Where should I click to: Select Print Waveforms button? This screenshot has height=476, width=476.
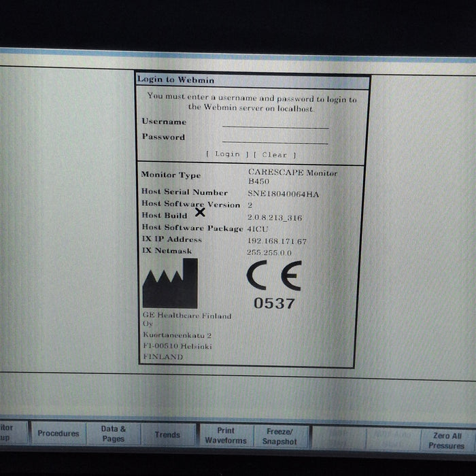point(226,435)
